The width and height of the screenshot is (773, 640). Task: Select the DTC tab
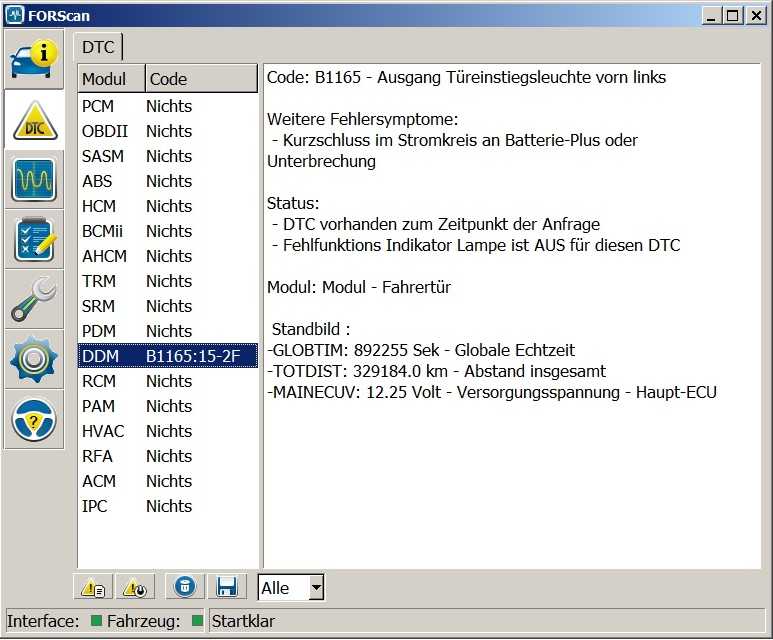pos(98,46)
